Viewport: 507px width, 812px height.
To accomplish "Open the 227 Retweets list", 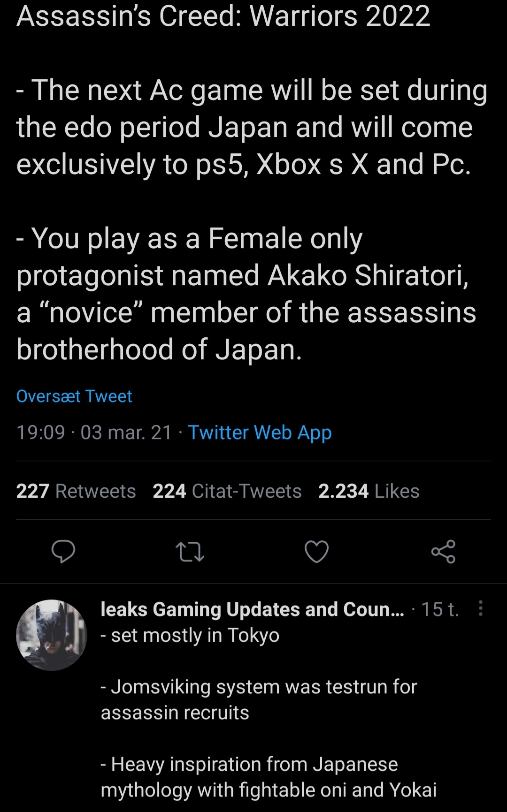I will click(76, 491).
